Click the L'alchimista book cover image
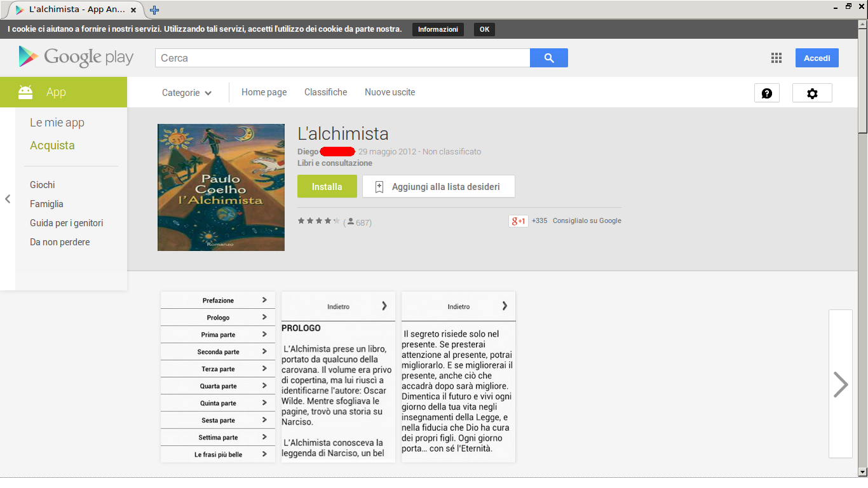The height and width of the screenshot is (488, 868). [x=221, y=187]
